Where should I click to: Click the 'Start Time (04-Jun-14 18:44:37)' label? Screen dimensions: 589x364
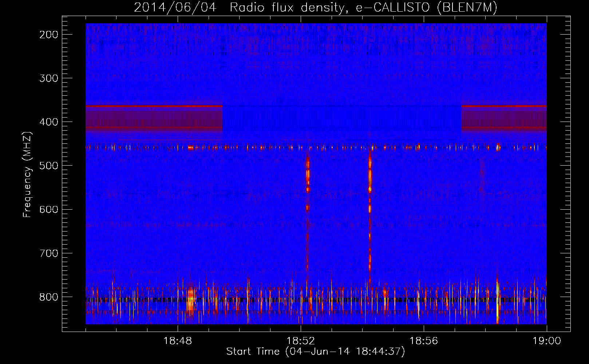(x=316, y=352)
